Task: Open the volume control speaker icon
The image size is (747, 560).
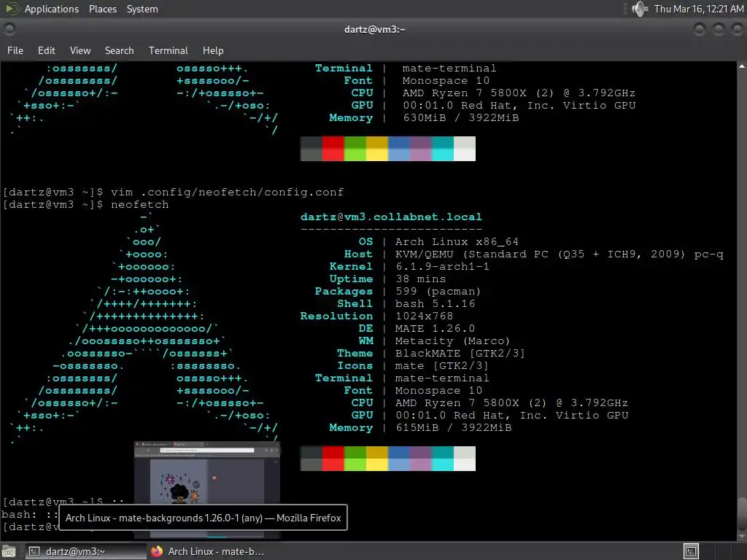Action: 640,9
